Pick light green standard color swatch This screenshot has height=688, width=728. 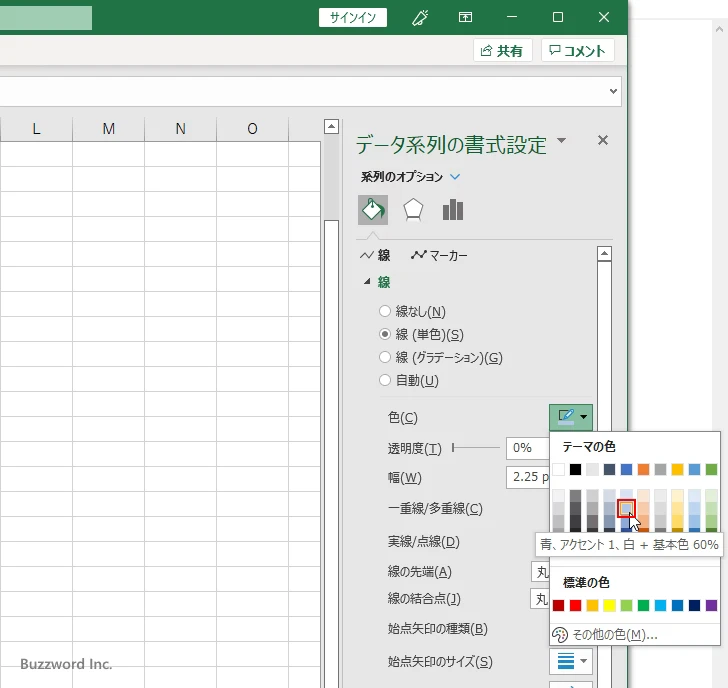[626, 605]
